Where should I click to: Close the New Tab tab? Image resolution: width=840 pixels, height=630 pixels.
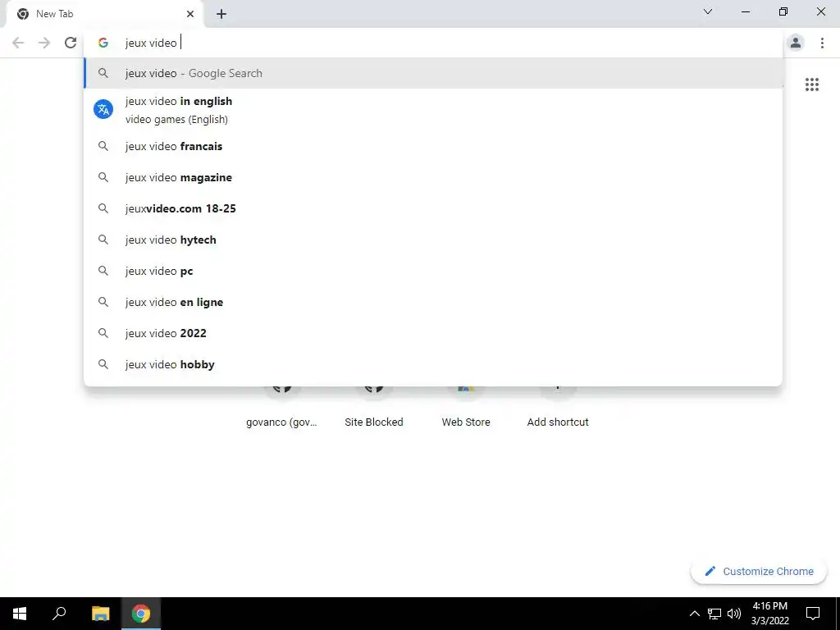pyautogui.click(x=190, y=14)
